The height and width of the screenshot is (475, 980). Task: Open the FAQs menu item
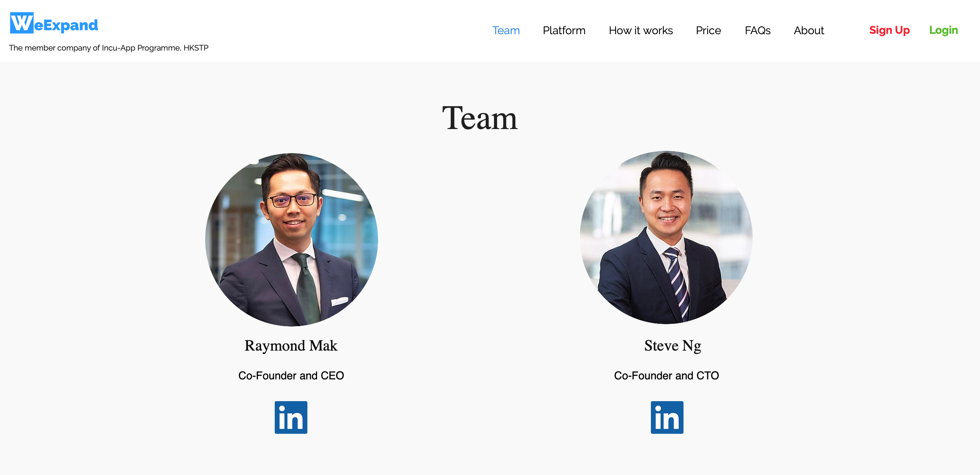[x=758, y=30]
